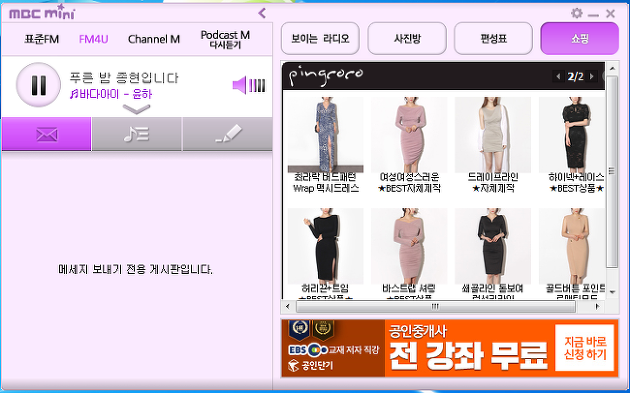Click the pingroro logo

tap(326, 75)
